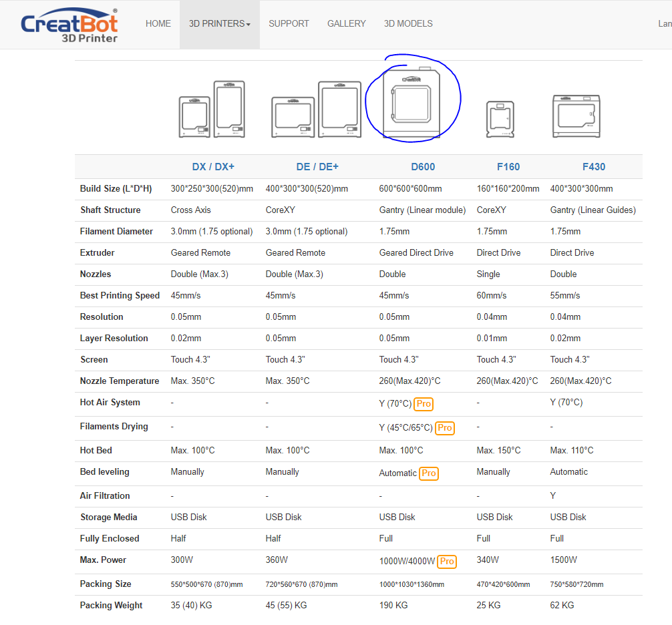Go to the HOME page
This screenshot has height=625, width=672.
158,24
